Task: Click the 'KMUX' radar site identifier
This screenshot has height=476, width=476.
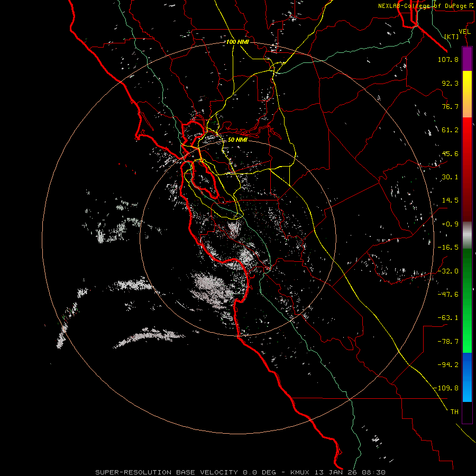Action: [x=301, y=472]
